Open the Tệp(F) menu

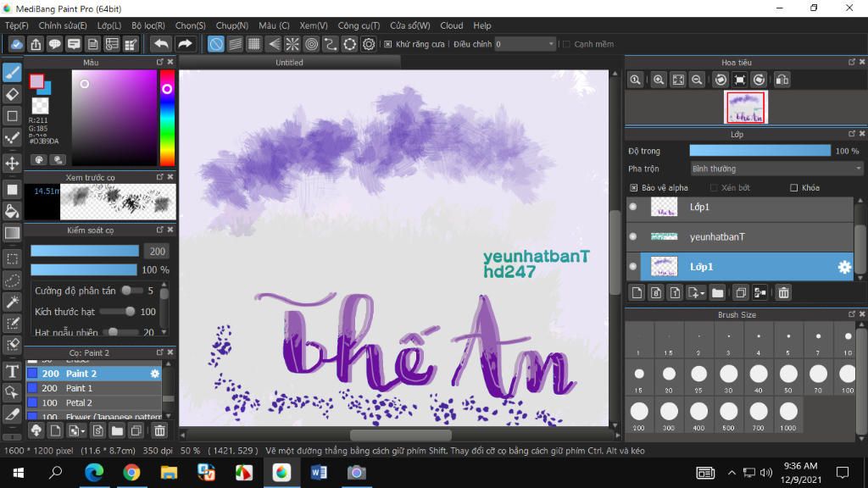coord(17,25)
